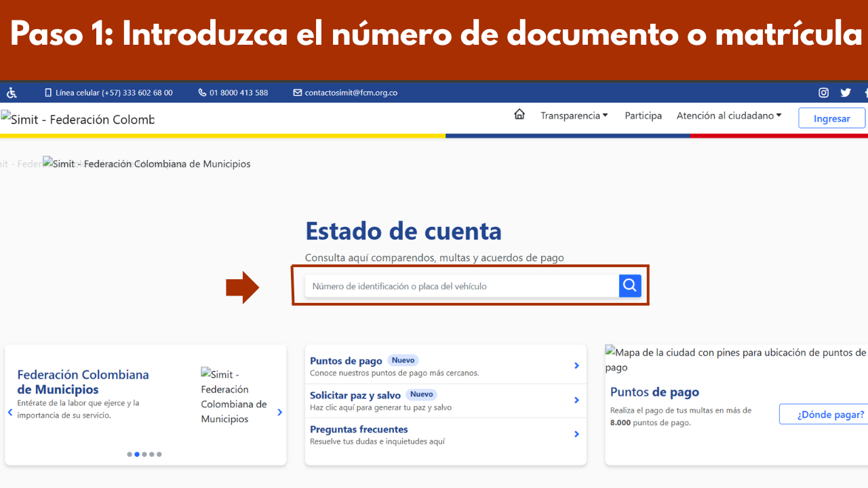Click the 'Resuelve tus dudas e inquietudes' text

(377, 441)
